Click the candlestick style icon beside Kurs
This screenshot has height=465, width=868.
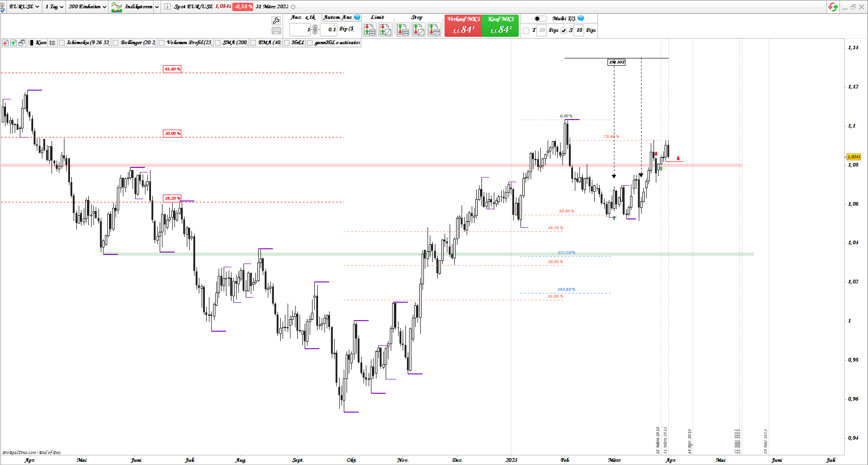[x=31, y=43]
